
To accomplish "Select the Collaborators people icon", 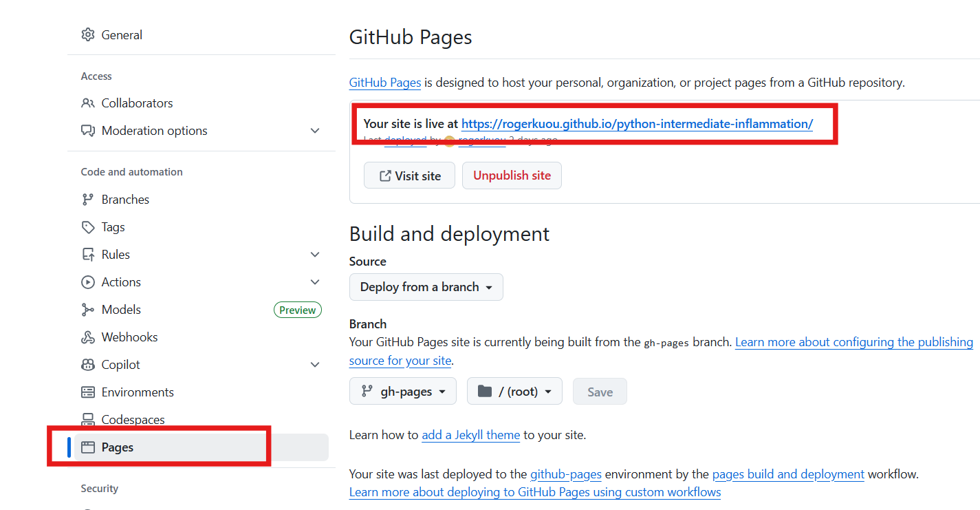I will (88, 103).
